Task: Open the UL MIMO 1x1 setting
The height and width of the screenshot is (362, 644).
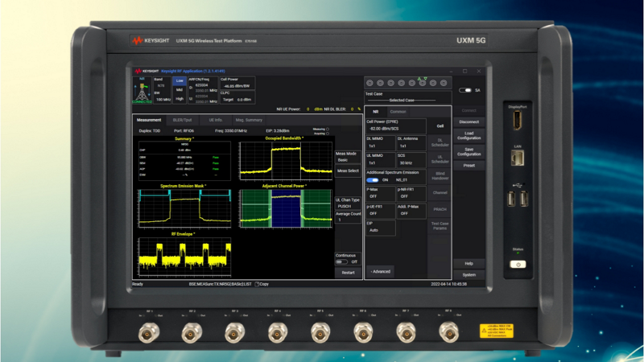Action: tap(380, 159)
